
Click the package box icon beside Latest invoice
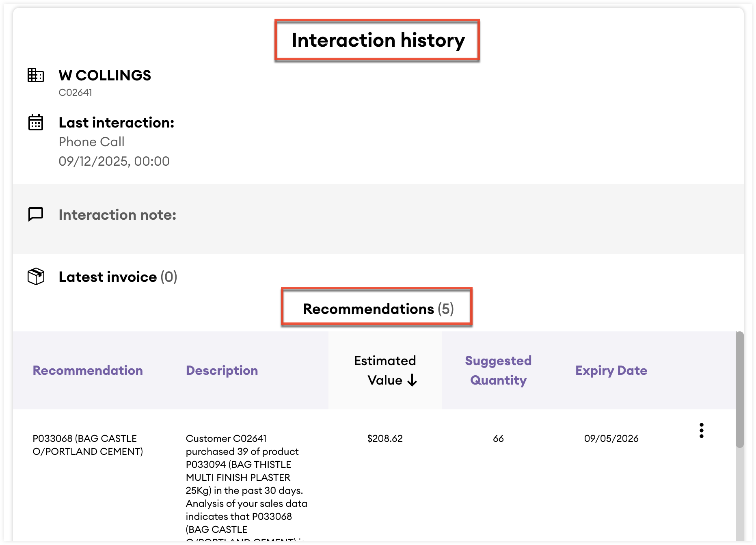click(36, 277)
